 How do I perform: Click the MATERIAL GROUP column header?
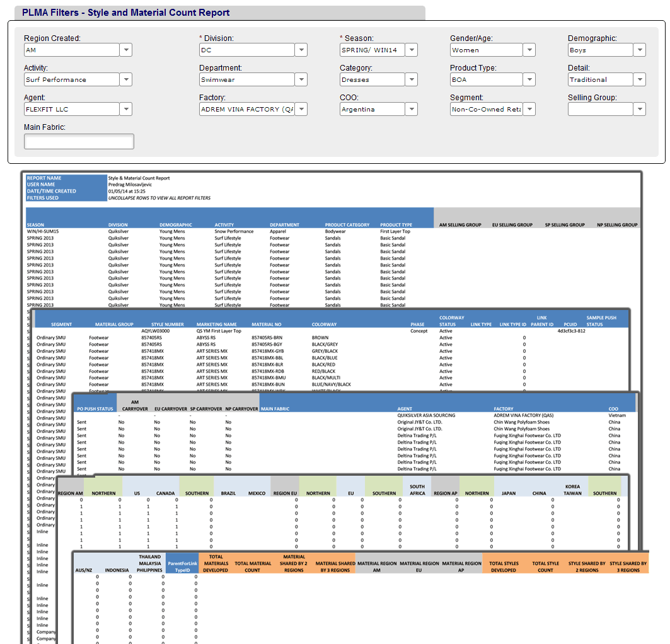pyautogui.click(x=114, y=325)
